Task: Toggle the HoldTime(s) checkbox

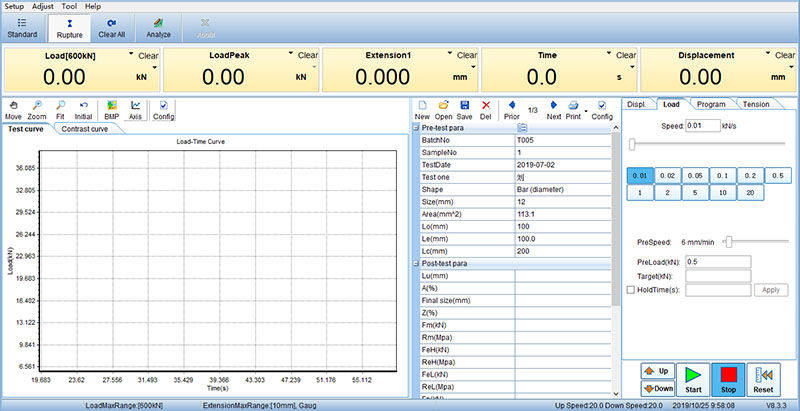Action: 629,290
